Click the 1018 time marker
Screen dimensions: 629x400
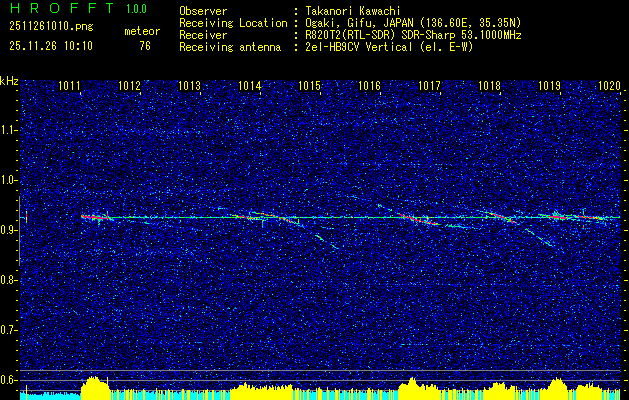coord(490,86)
